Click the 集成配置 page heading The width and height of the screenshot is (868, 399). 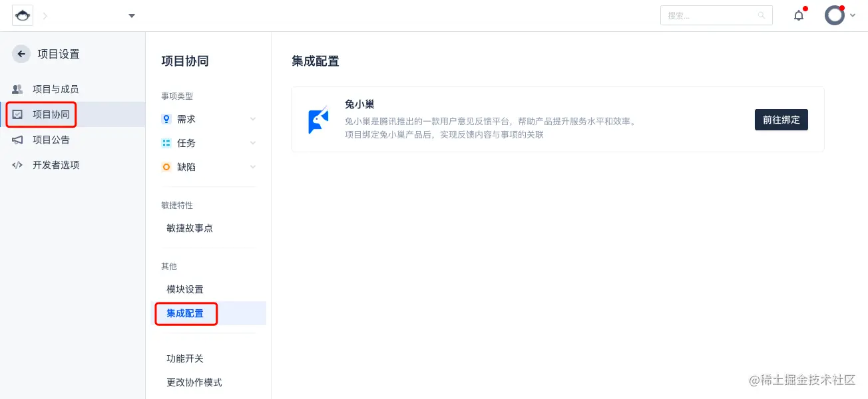point(316,61)
